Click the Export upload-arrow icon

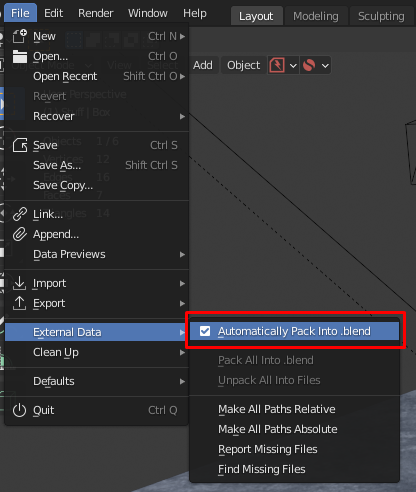19,303
